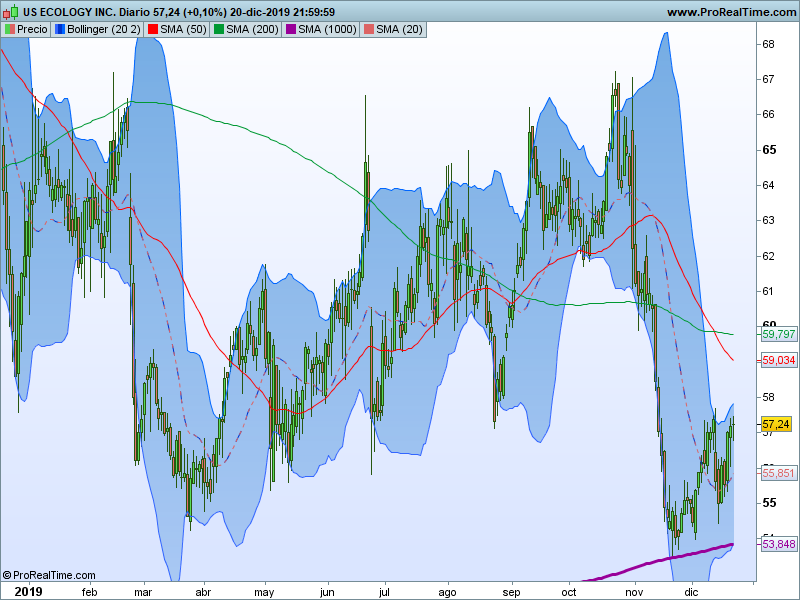Click the may label on the time axis
The image size is (800, 600).
coord(264,592)
